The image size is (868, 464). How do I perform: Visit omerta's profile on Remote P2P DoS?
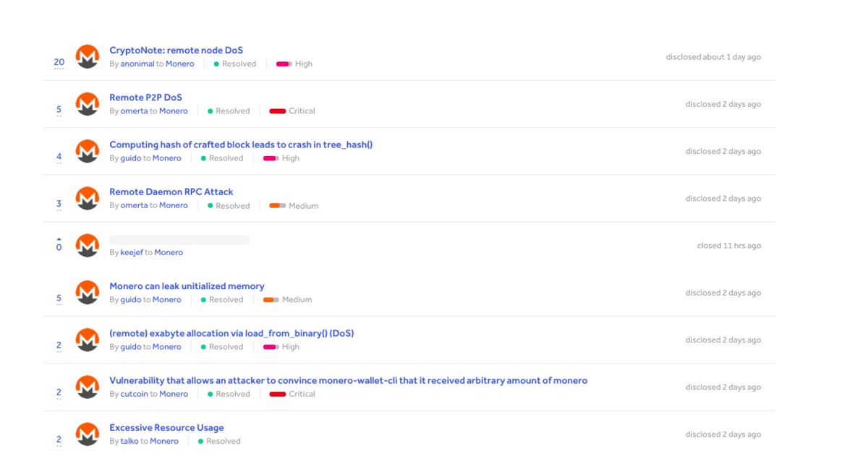tap(134, 111)
